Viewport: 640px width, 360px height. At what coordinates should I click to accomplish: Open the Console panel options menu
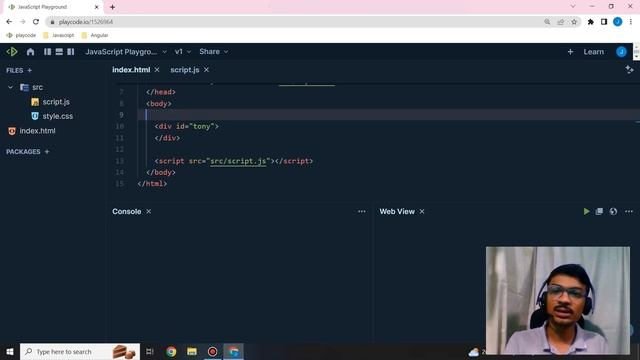[x=362, y=211]
